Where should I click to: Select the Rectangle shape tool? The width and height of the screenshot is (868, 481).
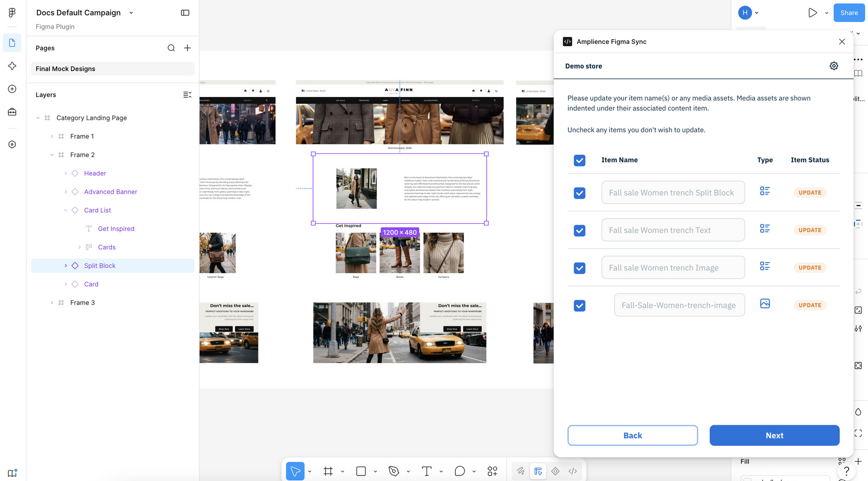361,471
